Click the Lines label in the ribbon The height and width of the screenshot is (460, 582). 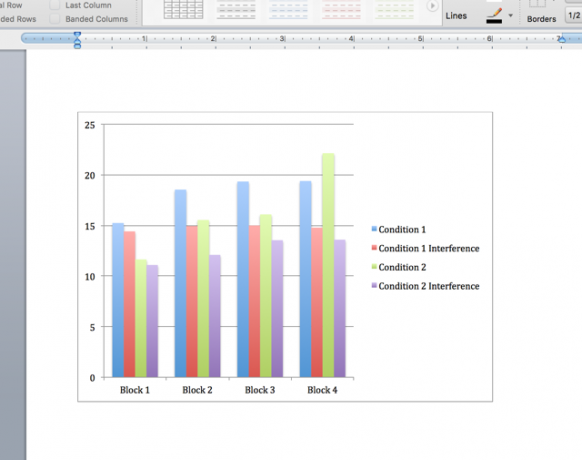456,16
